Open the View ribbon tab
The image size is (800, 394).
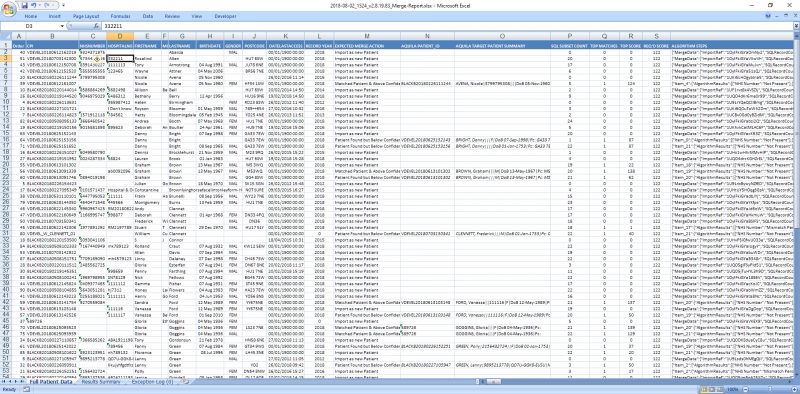[x=196, y=16]
